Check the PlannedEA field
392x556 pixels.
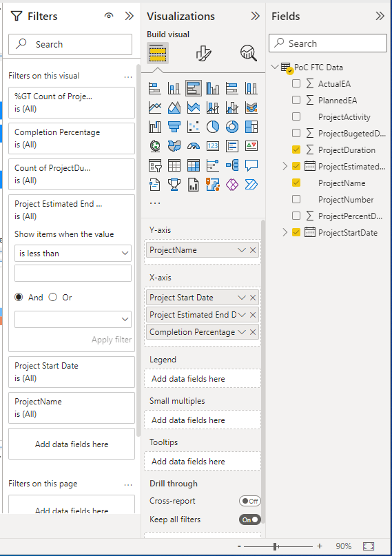[296, 100]
